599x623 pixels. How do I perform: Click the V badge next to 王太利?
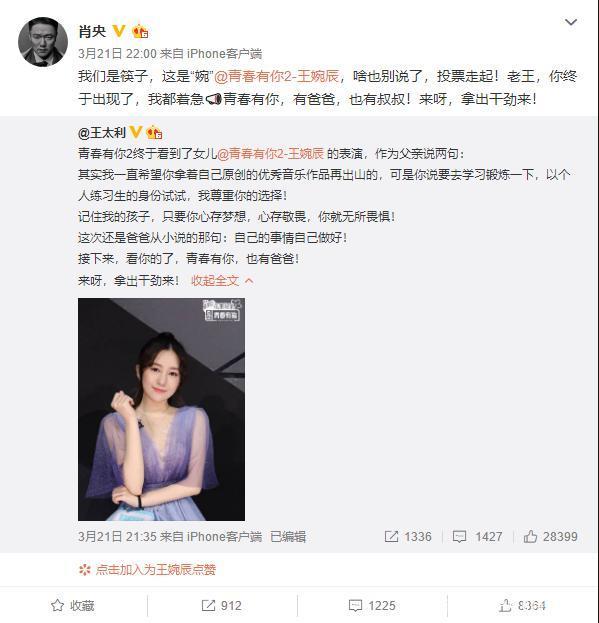coord(136,132)
